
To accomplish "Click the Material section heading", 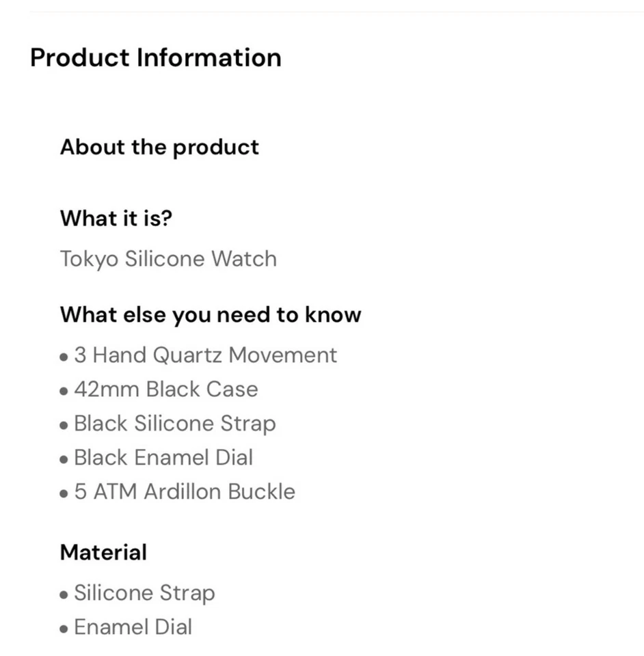I will 103,552.
